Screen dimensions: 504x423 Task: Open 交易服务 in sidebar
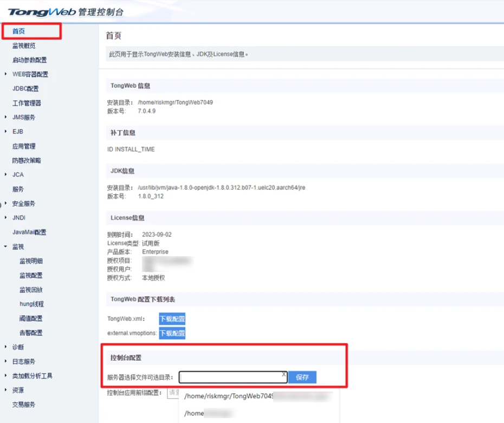tap(24, 405)
